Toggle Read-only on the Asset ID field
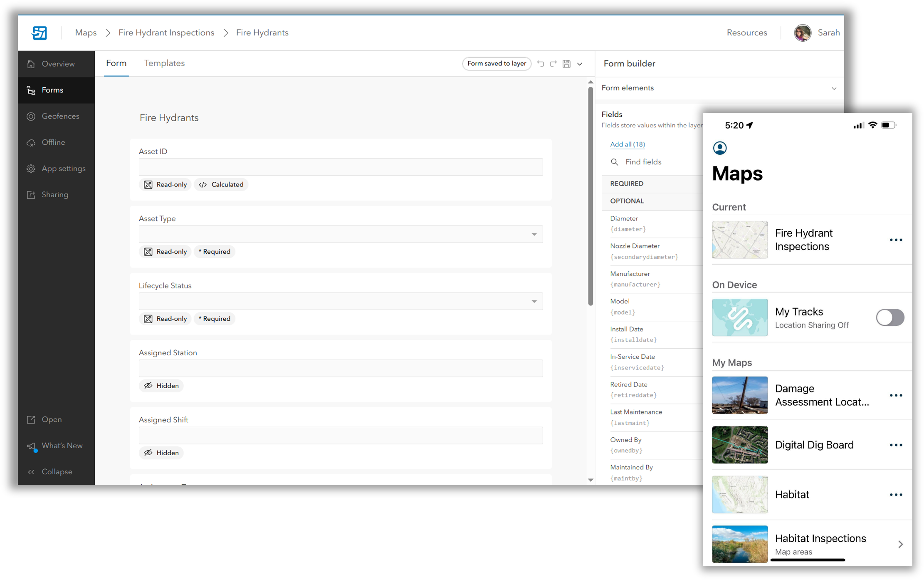The width and height of the screenshot is (924, 580). [x=165, y=184]
